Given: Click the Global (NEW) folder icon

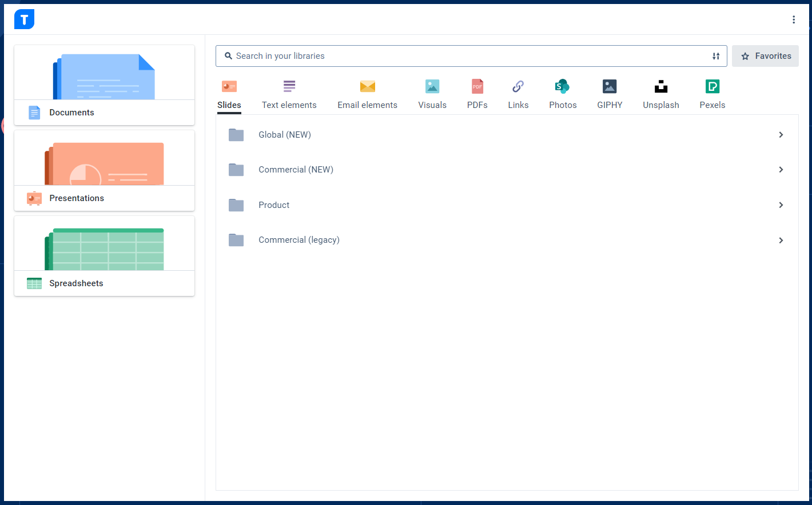Looking at the screenshot, I should 236,135.
